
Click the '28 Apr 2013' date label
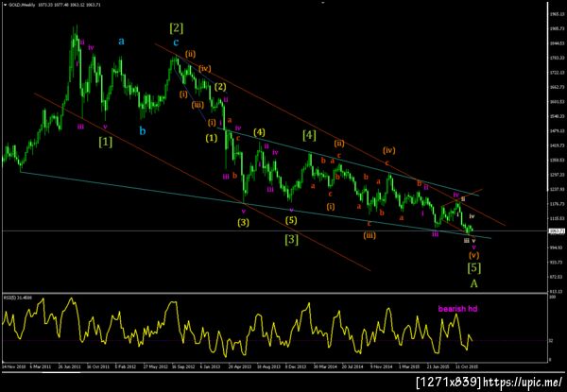[x=239, y=366]
